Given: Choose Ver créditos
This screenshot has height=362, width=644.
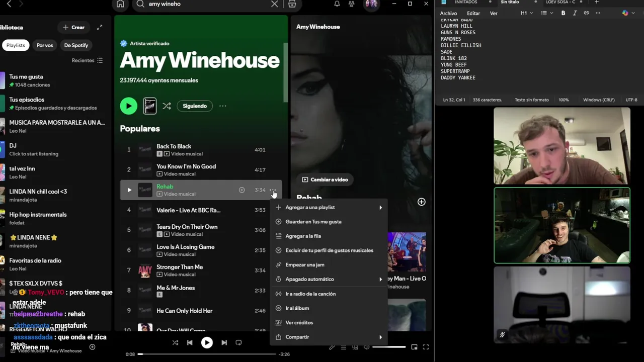Looking at the screenshot, I should pyautogui.click(x=329, y=322).
